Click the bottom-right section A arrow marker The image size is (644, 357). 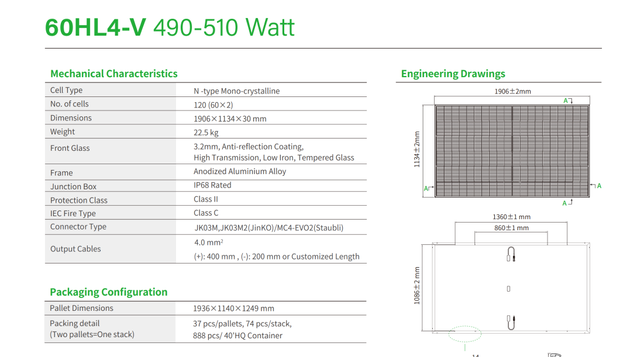(567, 203)
